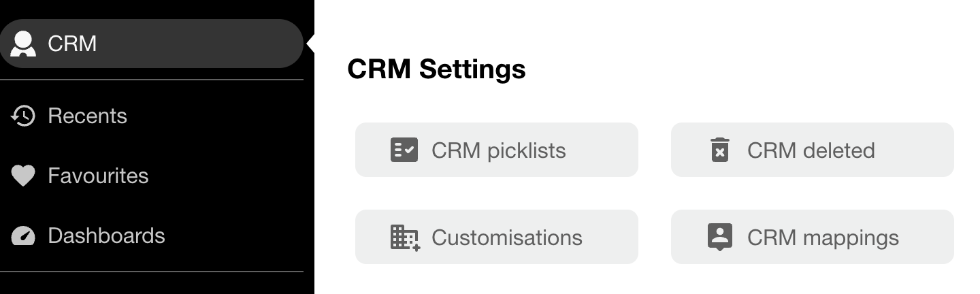Click the CRM person icon in sidebar
Viewport: 980px width, 294px height.
click(23, 44)
